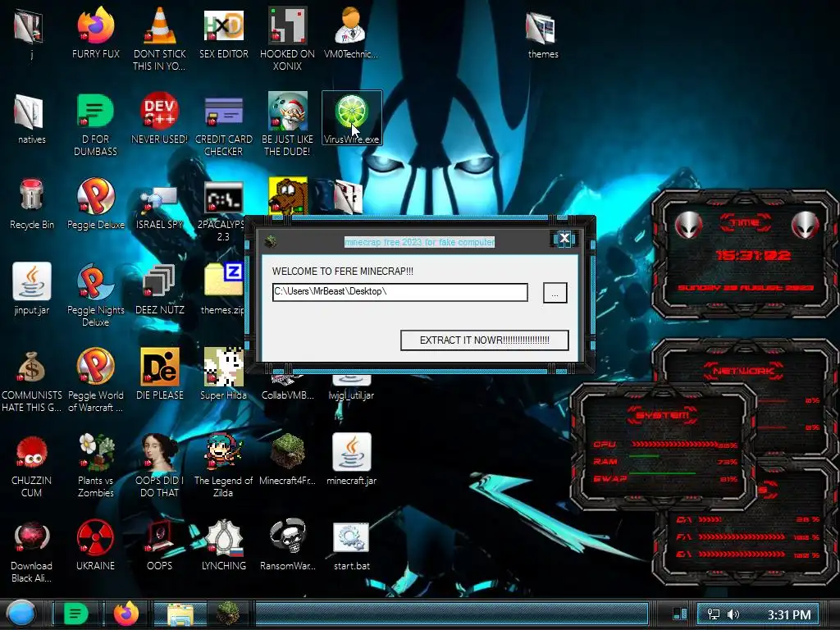Open Firefox from the taskbar
Screen dimensions: 840x630
pyautogui.click(x=126, y=614)
